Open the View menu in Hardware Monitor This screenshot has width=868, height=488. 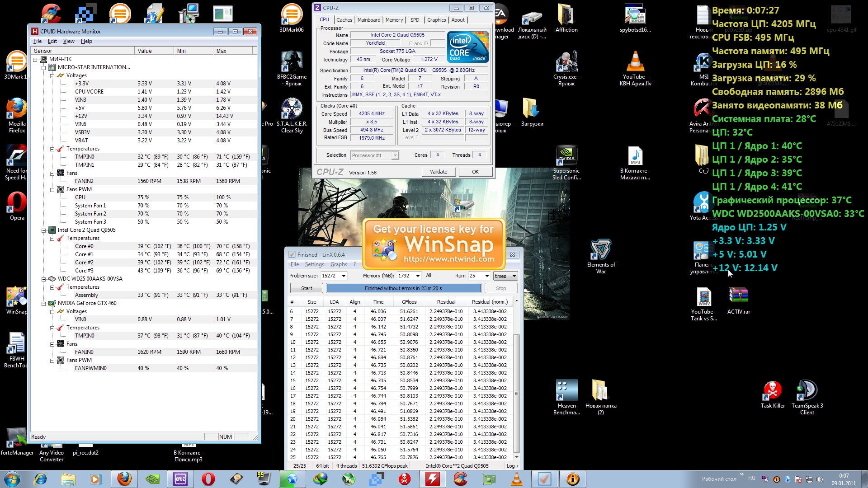click(x=69, y=41)
